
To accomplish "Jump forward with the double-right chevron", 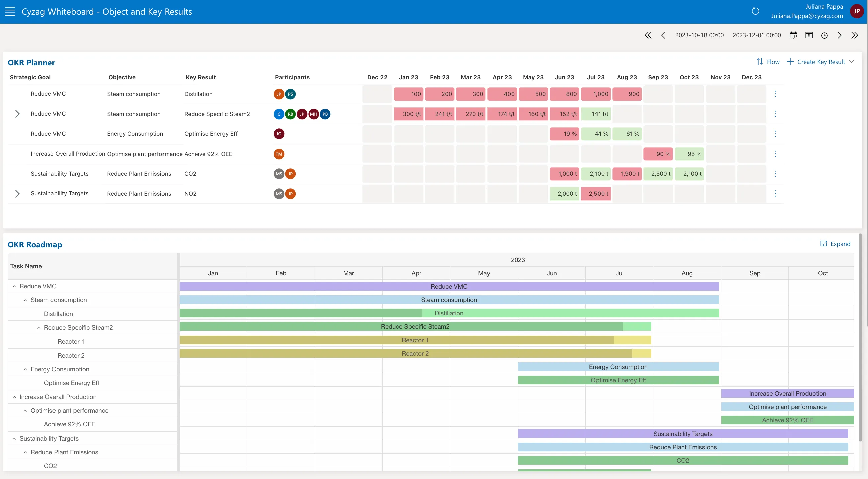I will coord(855,35).
